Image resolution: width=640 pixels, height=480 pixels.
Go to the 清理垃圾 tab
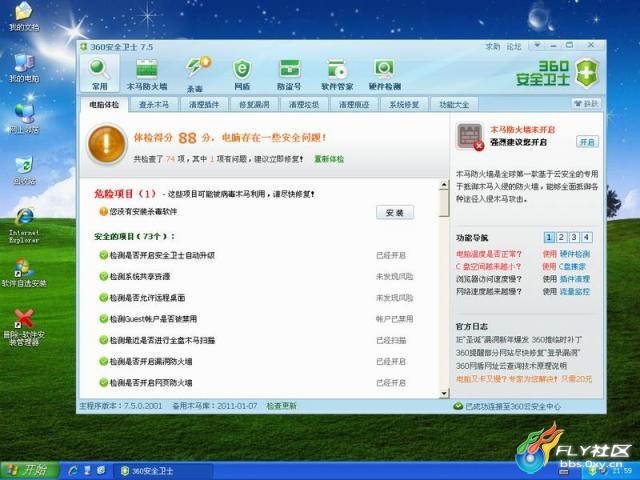(x=304, y=104)
